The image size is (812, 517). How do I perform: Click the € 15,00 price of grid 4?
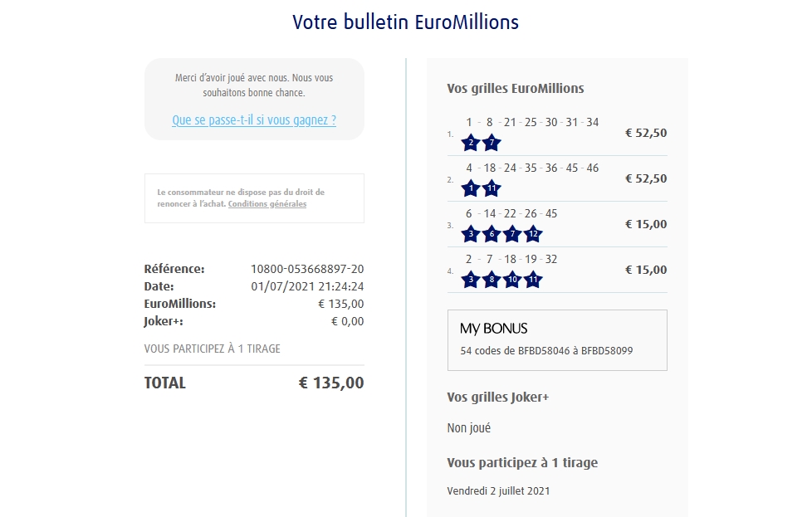click(x=645, y=270)
